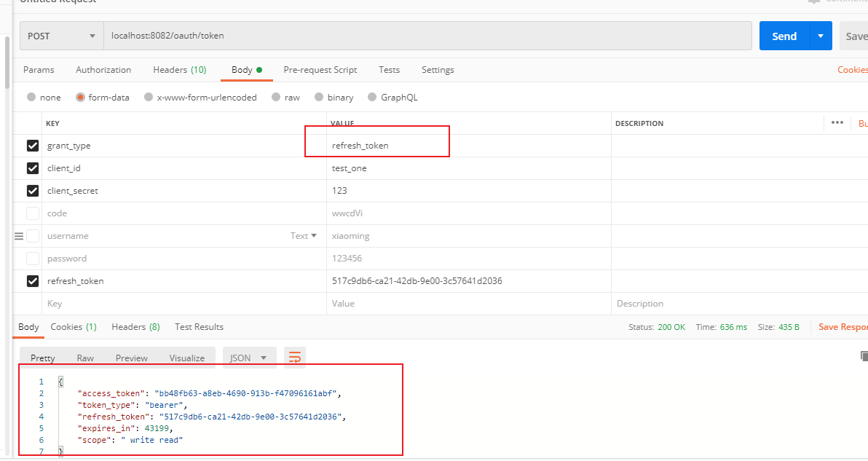Open the Text type dropdown in the username row
The image size is (868, 461).
pyautogui.click(x=304, y=235)
